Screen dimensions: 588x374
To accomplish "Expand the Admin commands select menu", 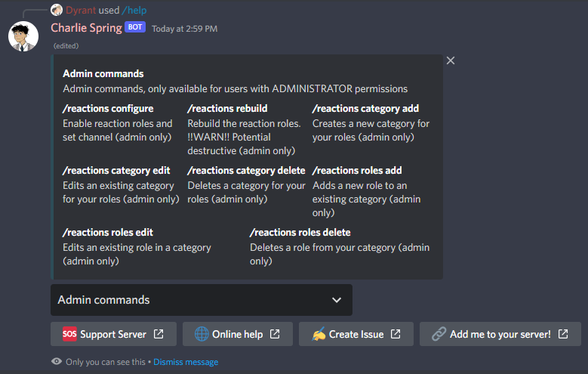I will 201,300.
